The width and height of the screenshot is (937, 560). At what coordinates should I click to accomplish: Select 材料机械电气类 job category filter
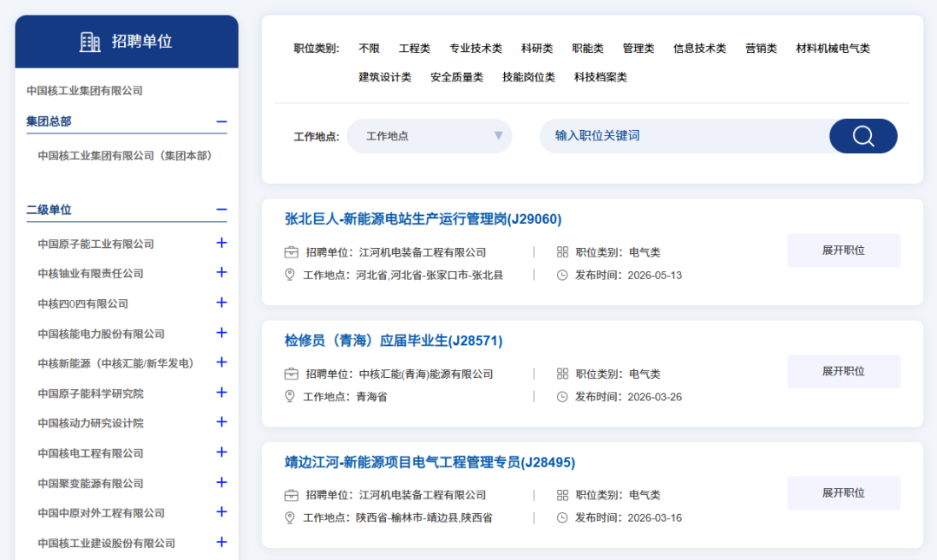pos(832,49)
